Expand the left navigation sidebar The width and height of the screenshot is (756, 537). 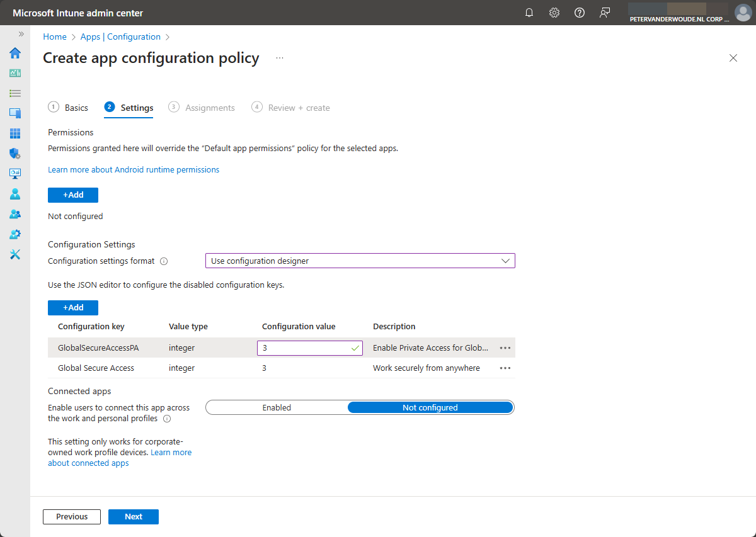21,34
